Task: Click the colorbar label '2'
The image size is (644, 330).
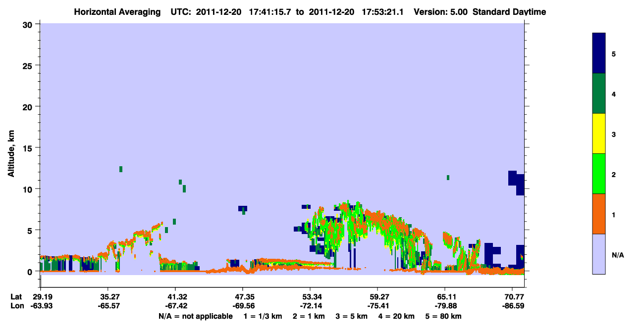Action: pyautogui.click(x=614, y=175)
